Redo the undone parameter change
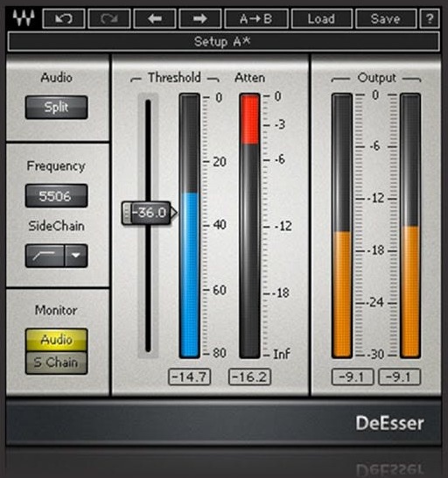Screen dimensions: 448x478 click(x=109, y=19)
